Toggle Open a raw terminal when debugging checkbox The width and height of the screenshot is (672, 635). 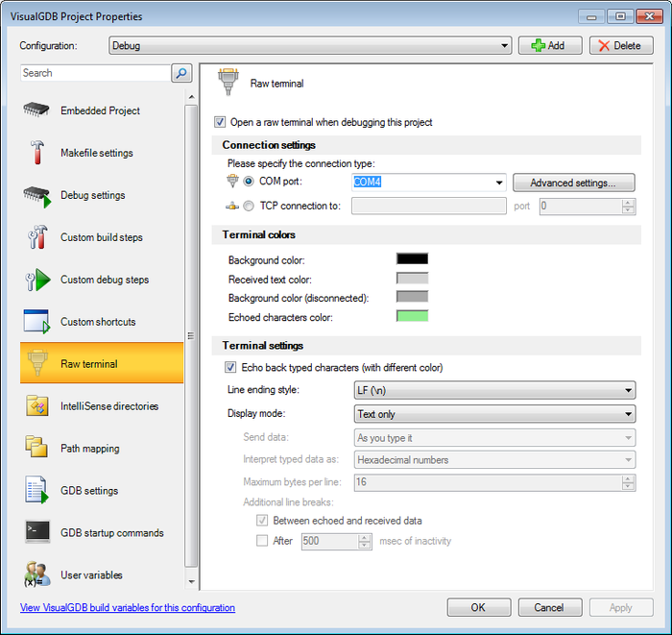coord(220,122)
